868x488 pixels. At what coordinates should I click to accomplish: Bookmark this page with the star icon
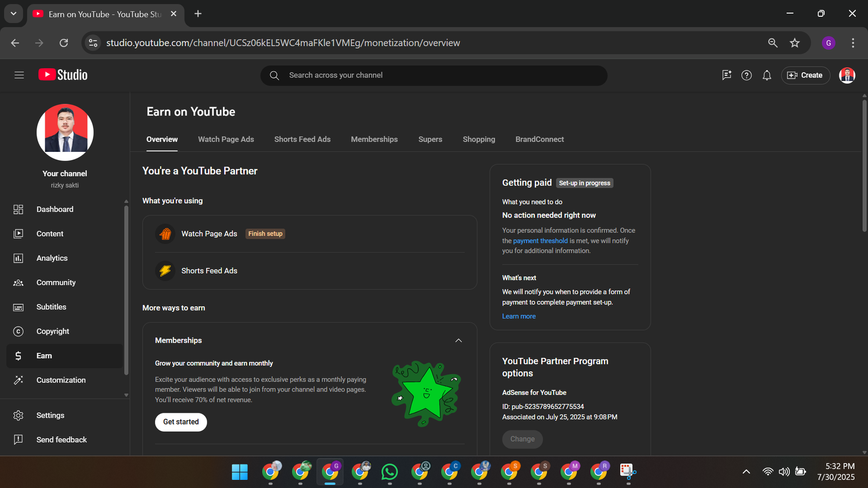click(x=795, y=43)
